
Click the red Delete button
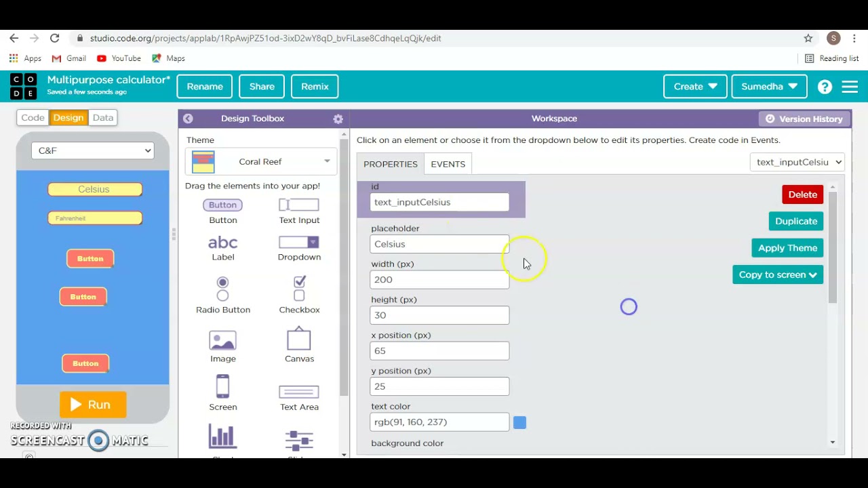803,195
